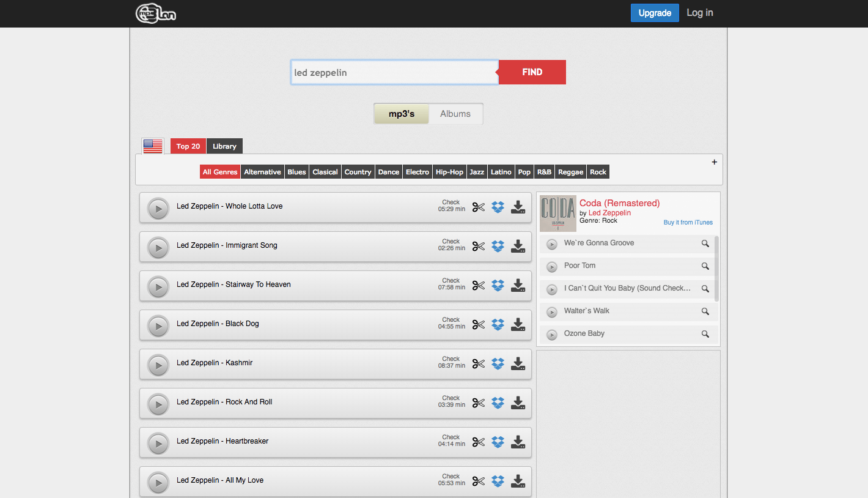Download Whole Lotta Love mp3
This screenshot has height=498, width=868.
(518, 207)
